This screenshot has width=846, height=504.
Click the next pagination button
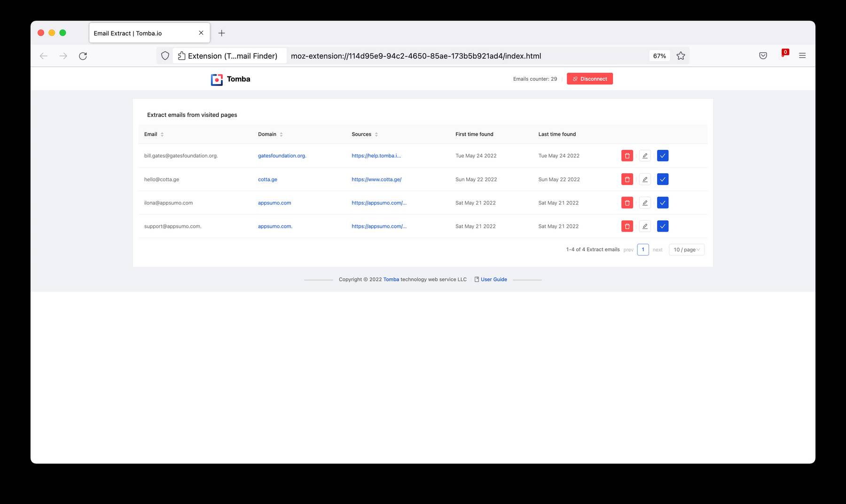pyautogui.click(x=658, y=250)
